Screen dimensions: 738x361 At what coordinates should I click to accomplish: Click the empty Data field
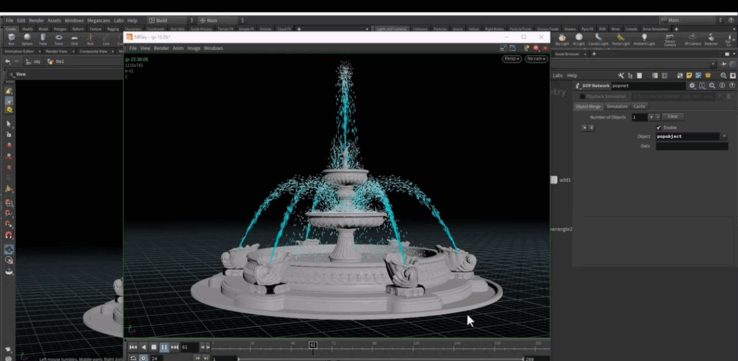(692, 146)
